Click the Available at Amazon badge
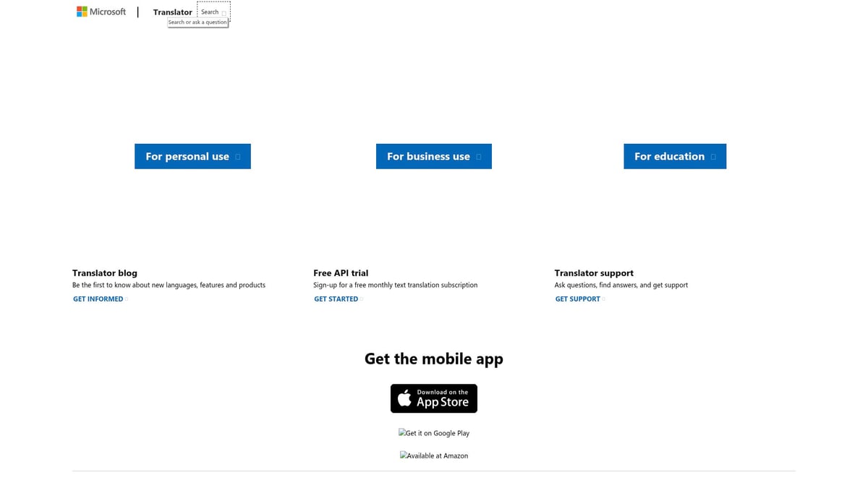This screenshot has width=868, height=488. tap(433, 455)
